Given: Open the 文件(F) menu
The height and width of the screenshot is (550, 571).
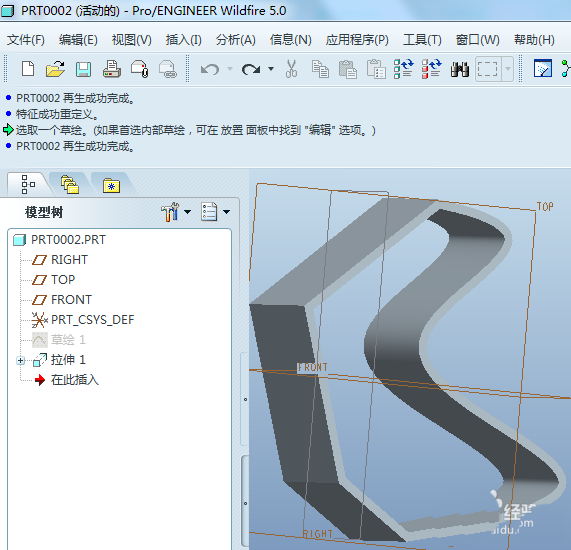Looking at the screenshot, I should coord(25,39).
